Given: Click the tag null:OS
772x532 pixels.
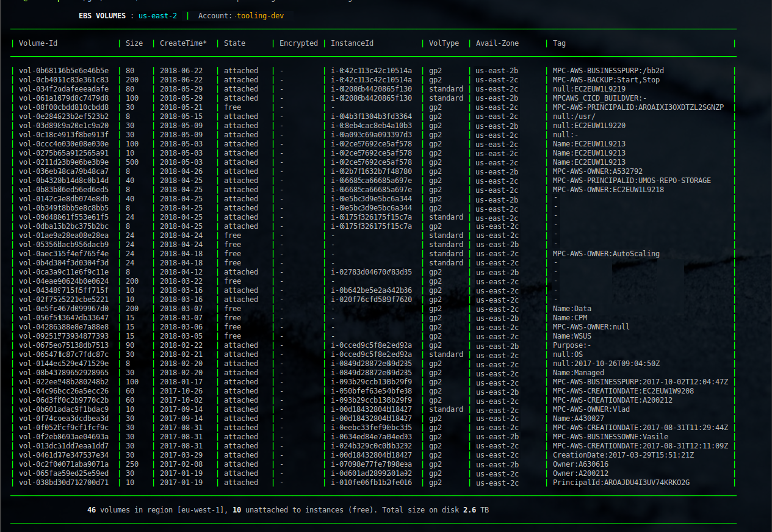Looking at the screenshot, I should 568,354.
